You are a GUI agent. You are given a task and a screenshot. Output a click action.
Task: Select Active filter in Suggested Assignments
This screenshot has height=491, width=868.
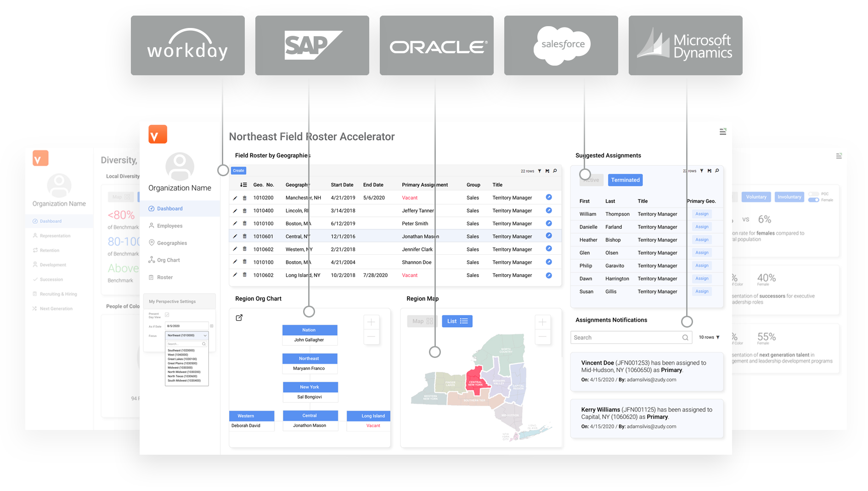[592, 180]
